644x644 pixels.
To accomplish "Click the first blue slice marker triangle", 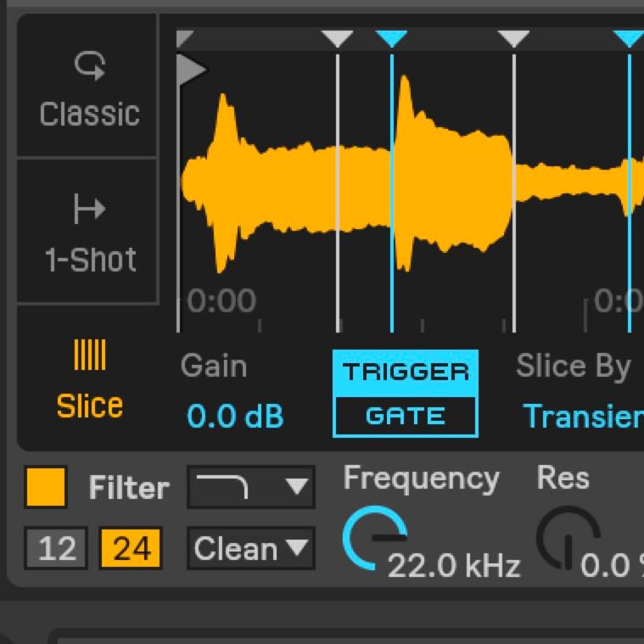I will (391, 38).
